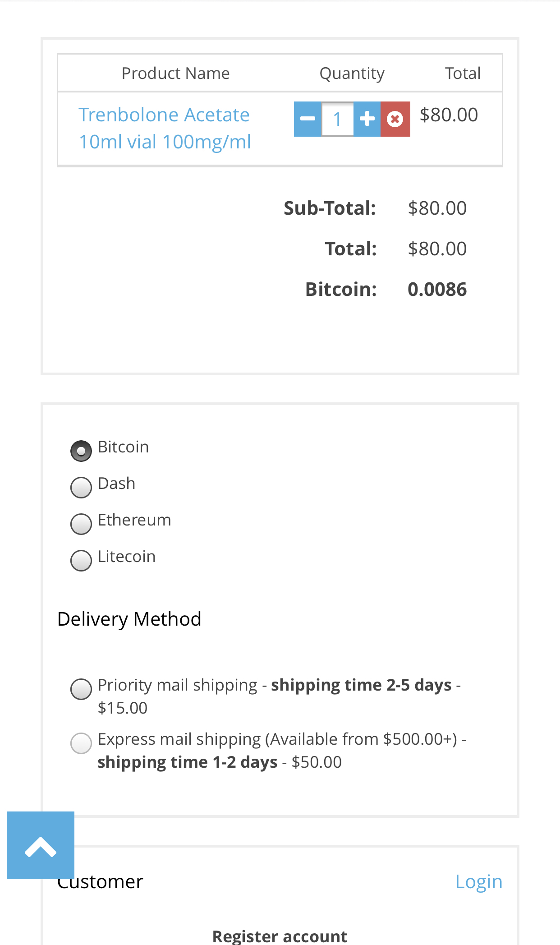The width and height of the screenshot is (560, 945).
Task: Click the scroll-to-top arrow button
Action: (41, 845)
